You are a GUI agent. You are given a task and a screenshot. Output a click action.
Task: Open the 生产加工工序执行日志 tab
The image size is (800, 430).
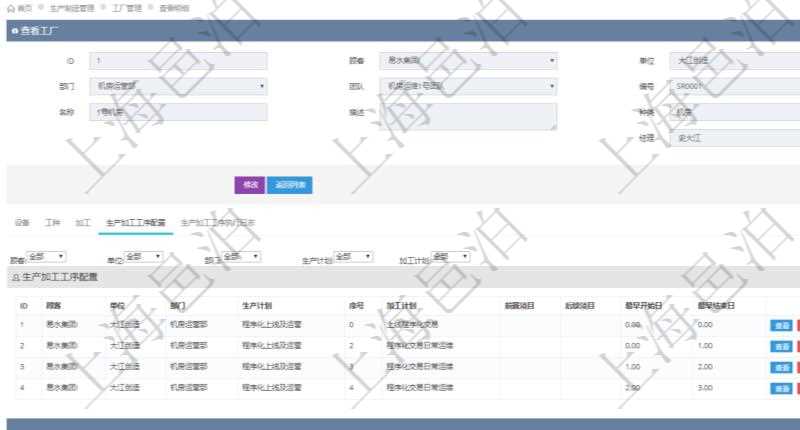(x=217, y=222)
